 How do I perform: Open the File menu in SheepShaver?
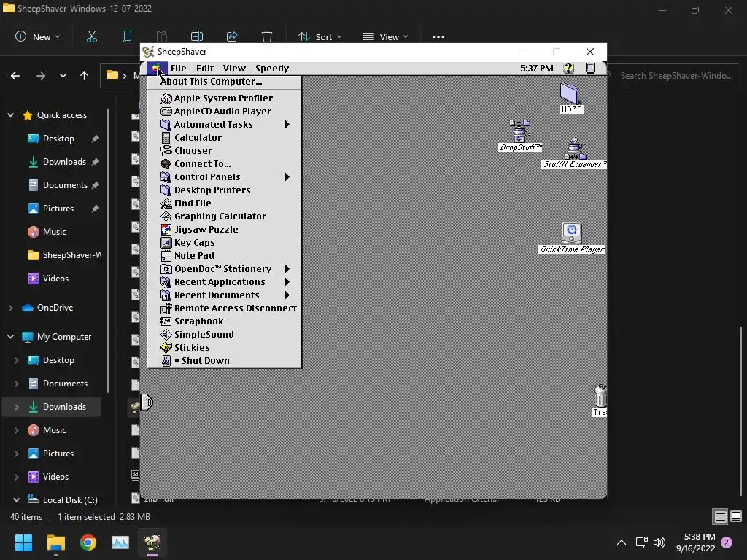coord(179,68)
